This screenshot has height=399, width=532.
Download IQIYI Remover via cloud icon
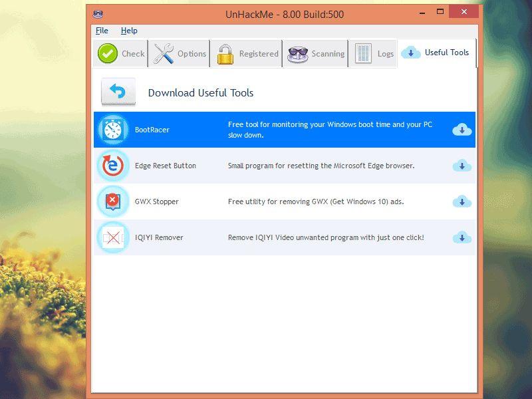[462, 237]
